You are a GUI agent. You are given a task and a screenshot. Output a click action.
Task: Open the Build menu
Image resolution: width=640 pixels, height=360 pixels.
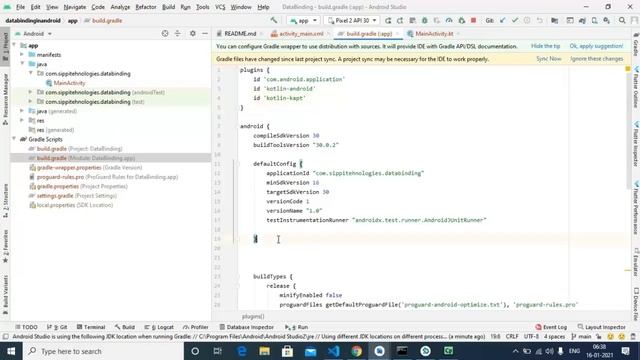(168, 7)
